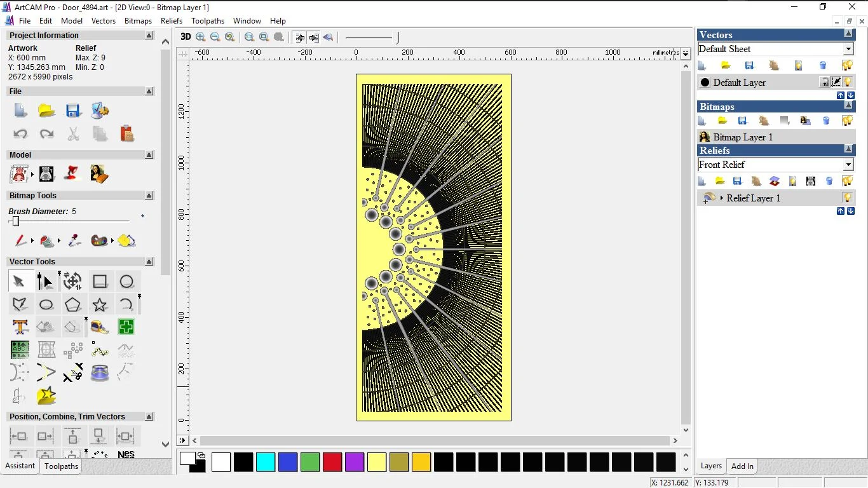Select Bitmap Layer 1
The width and height of the screenshot is (868, 488).
[743, 137]
